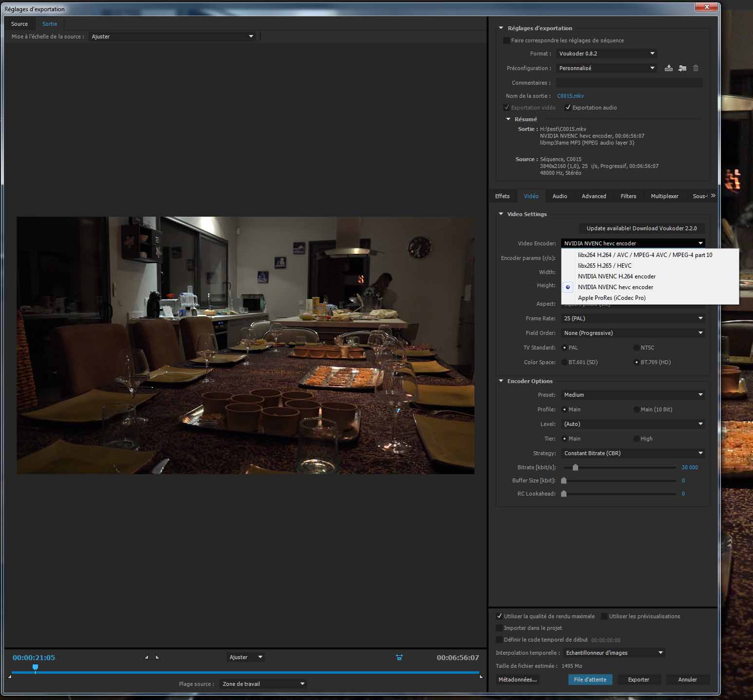The width and height of the screenshot is (753, 700).
Task: Select the Main (10 Bit) profile radio button
Action: pyautogui.click(x=636, y=409)
